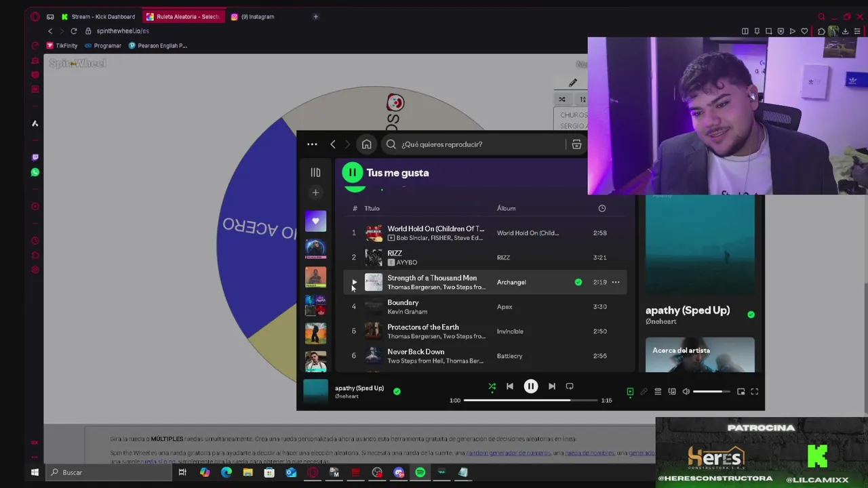The width and height of the screenshot is (868, 488).
Task: Toggle liked checkmark in the bottom player bar
Action: tap(397, 391)
